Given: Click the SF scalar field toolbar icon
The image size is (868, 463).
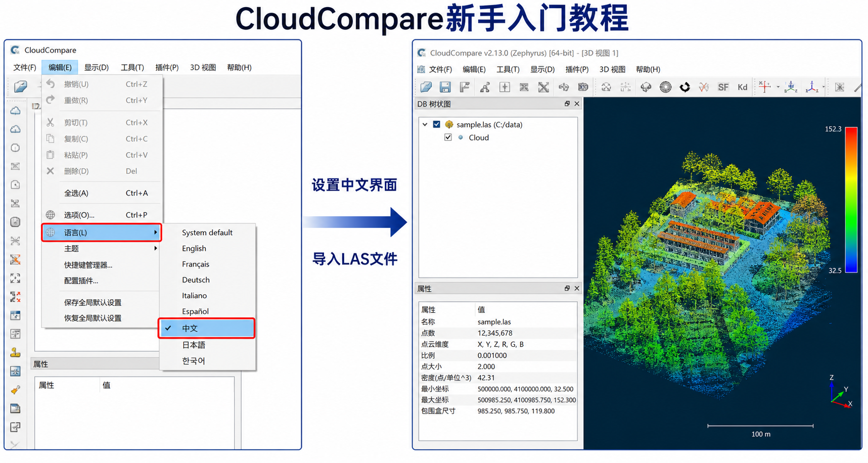Looking at the screenshot, I should pyautogui.click(x=723, y=87).
